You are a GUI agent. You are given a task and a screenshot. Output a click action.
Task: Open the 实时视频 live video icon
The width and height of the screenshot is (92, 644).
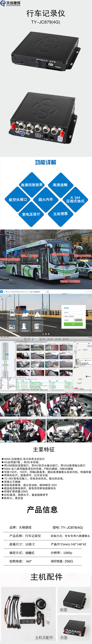(12, 314)
